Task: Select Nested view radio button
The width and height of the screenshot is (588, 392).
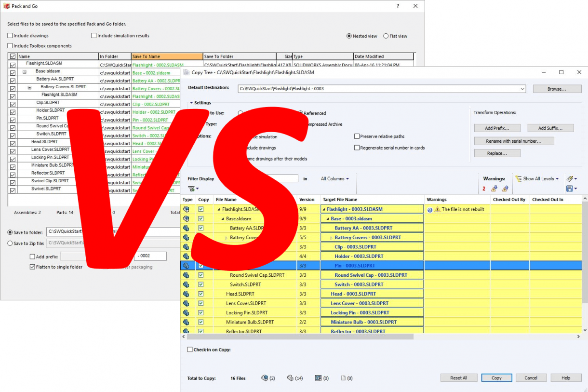Action: [349, 36]
